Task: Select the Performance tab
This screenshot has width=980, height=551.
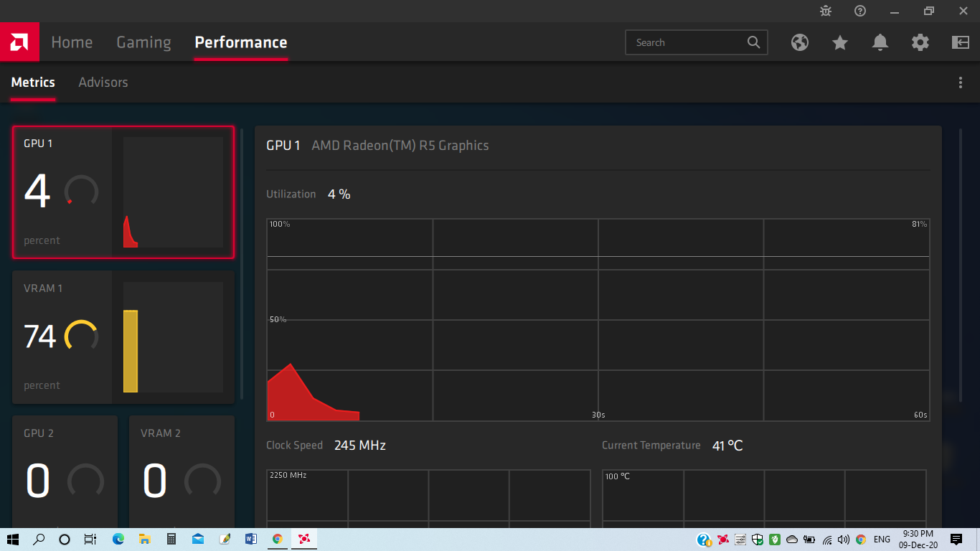Action: (x=241, y=42)
